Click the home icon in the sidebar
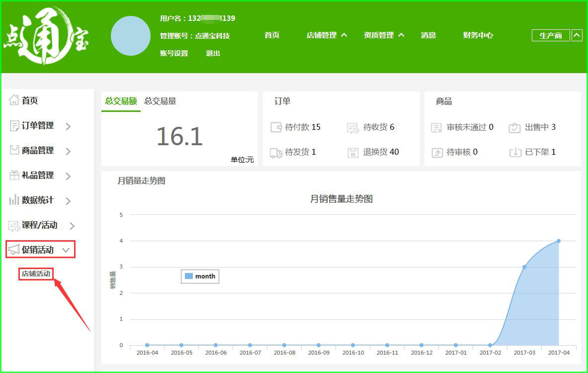This screenshot has width=588, height=373. 14,100
